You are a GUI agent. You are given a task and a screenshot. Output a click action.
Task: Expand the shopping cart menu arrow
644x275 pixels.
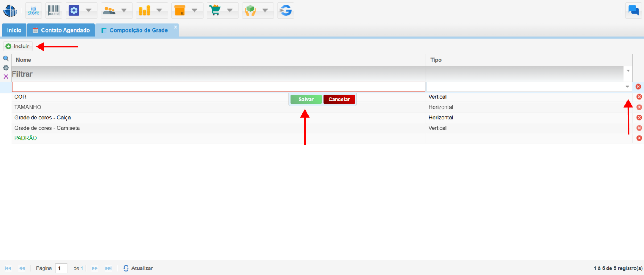click(x=230, y=10)
